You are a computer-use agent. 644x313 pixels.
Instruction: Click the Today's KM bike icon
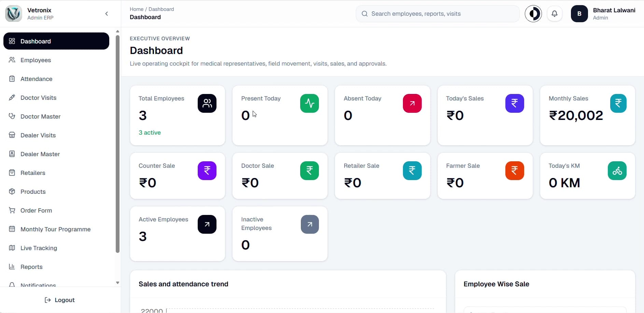coord(617,171)
